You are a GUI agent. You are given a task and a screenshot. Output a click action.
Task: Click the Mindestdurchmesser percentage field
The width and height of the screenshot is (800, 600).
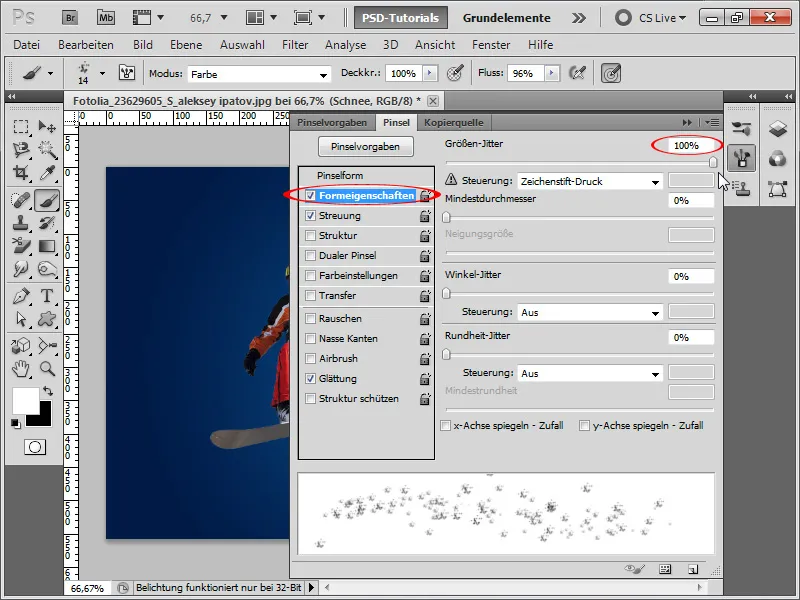point(691,201)
